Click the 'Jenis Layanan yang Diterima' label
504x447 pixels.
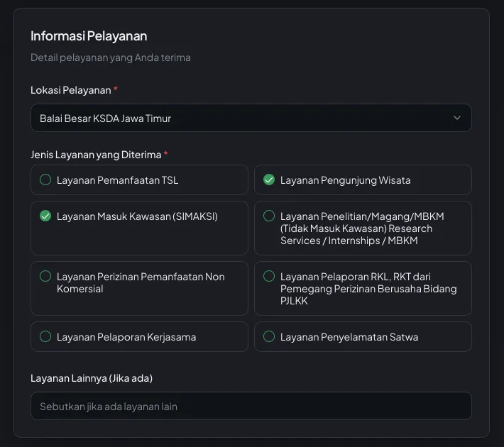point(96,155)
